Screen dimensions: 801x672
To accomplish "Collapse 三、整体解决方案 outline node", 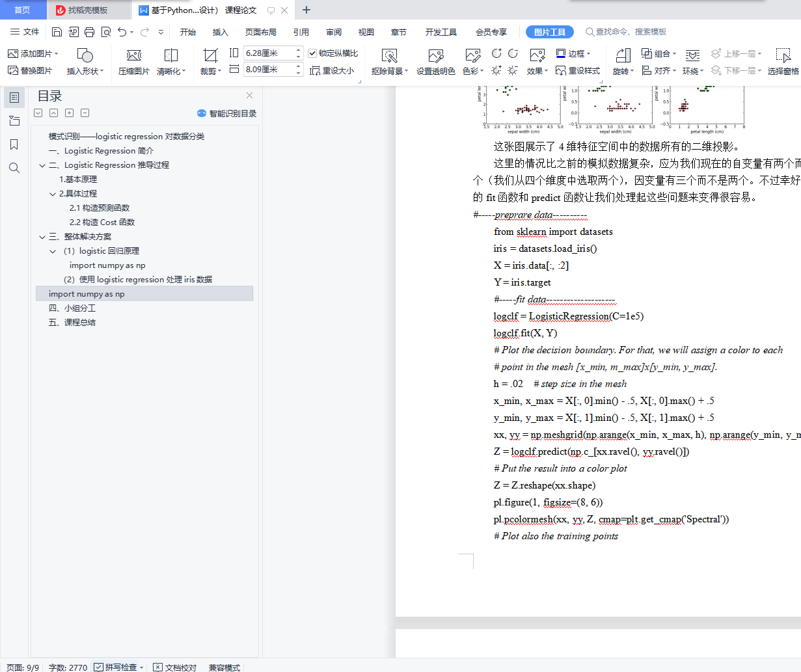I will coord(42,237).
